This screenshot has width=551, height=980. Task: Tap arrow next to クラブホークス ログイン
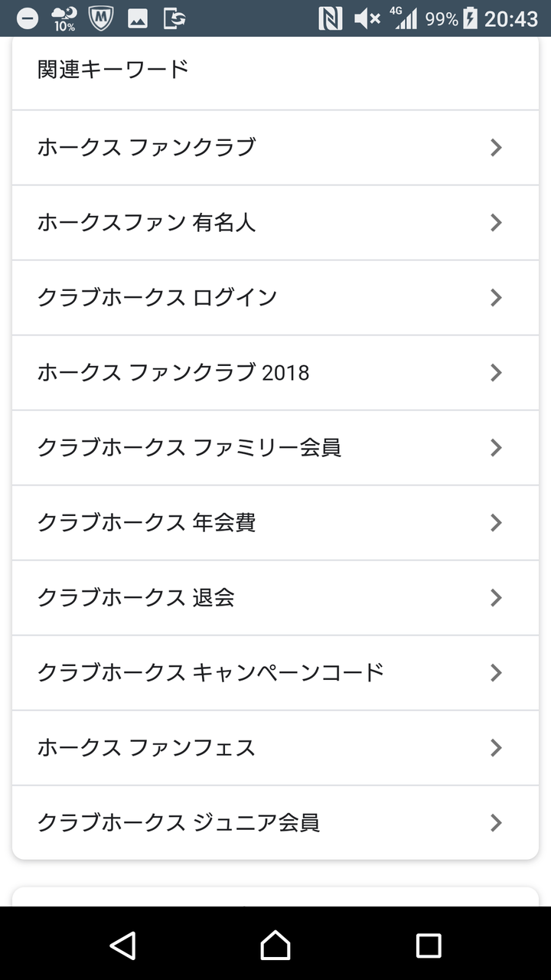click(x=496, y=297)
